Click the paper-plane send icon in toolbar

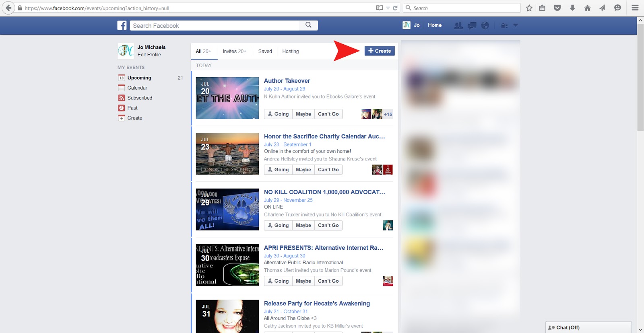602,8
